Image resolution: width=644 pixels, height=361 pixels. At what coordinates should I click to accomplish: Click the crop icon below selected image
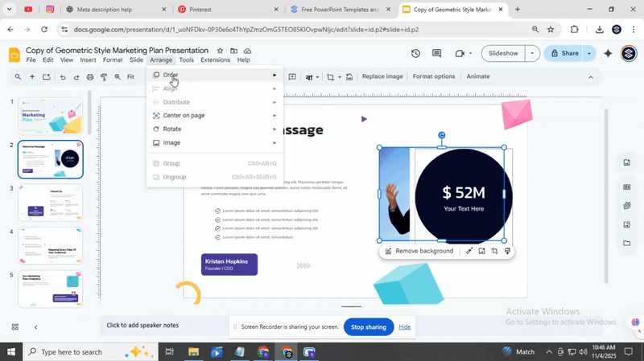click(x=494, y=251)
